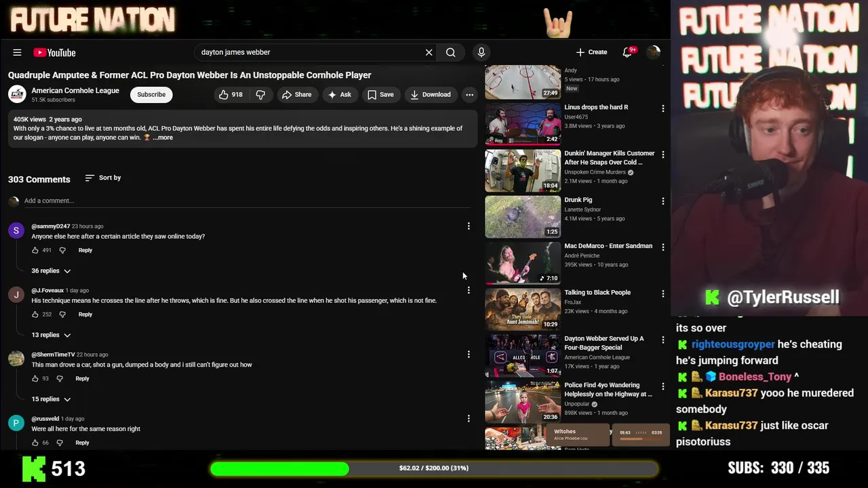This screenshot has width=868, height=488.
Task: Open options for Linus drops the hard R
Action: [x=663, y=108]
